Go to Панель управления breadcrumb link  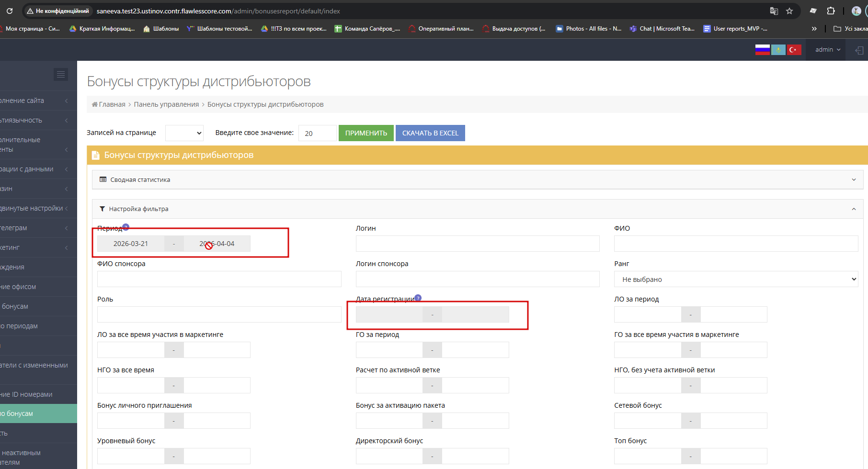[166, 104]
